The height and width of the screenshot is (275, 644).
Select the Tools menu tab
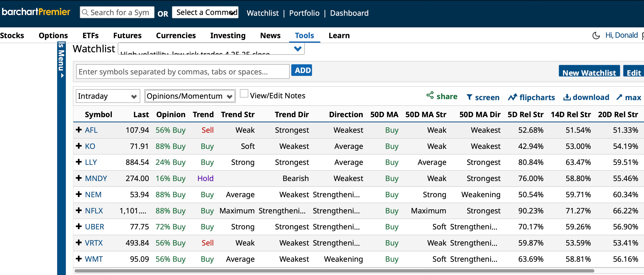point(305,35)
